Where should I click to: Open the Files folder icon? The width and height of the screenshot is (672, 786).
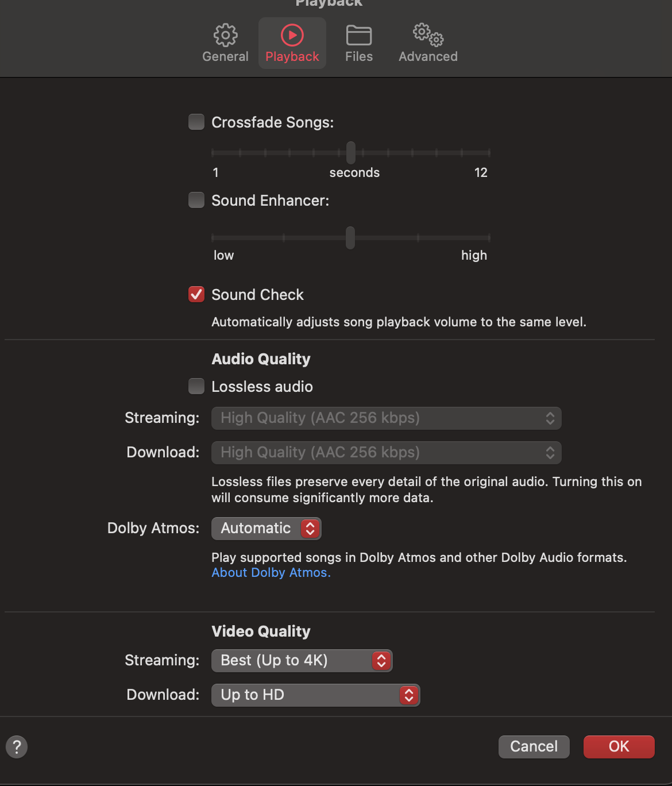[359, 36]
